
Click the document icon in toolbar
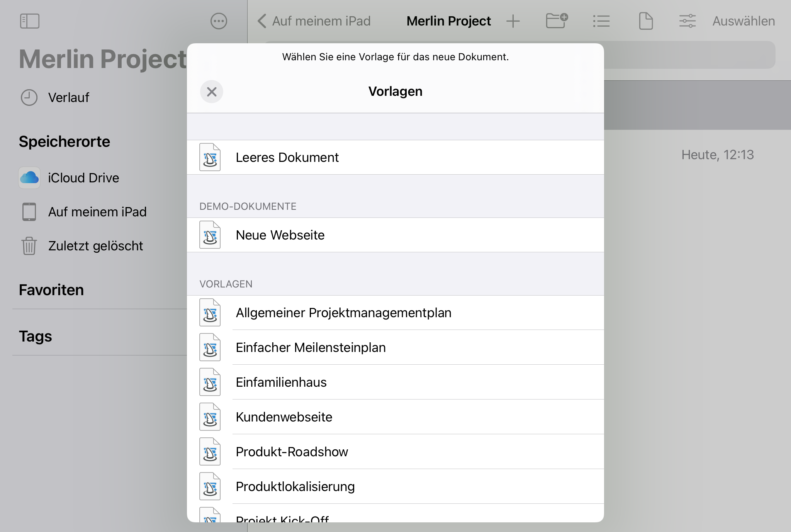[646, 21]
